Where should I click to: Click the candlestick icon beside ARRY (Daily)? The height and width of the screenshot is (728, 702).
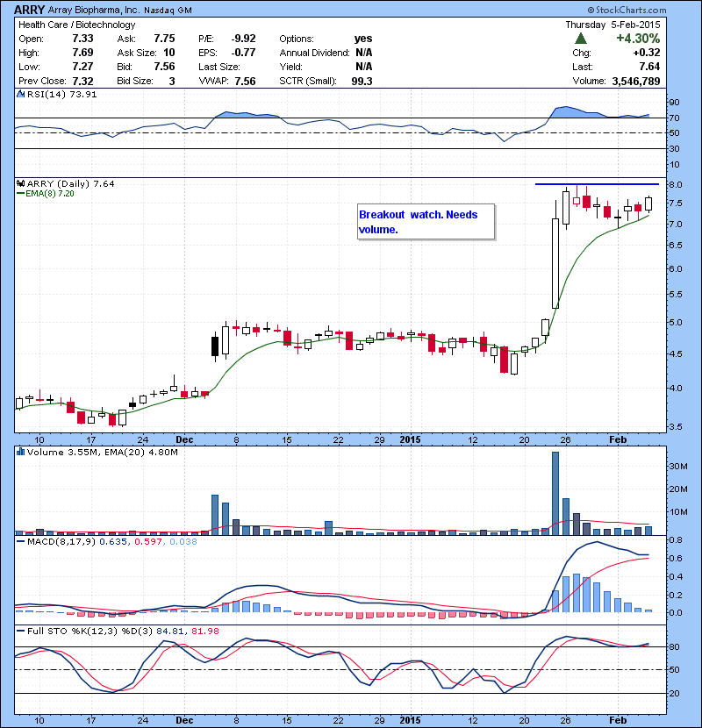point(21,183)
